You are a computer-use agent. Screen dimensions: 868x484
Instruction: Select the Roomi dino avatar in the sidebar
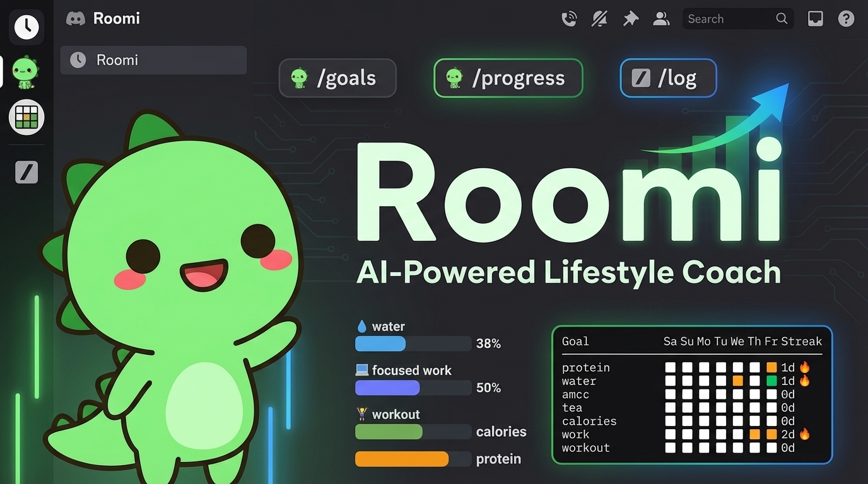coord(25,71)
